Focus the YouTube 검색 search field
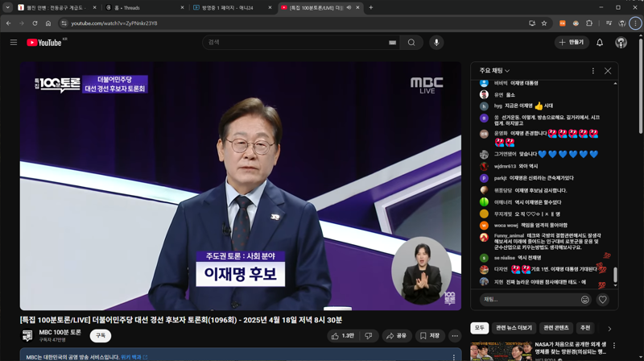This screenshot has height=361, width=644. (x=299, y=43)
